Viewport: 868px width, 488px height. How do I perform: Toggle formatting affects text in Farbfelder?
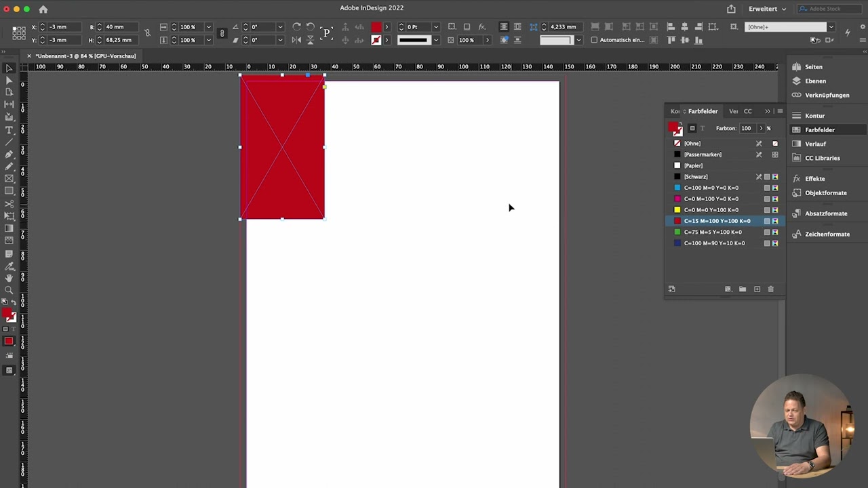click(702, 128)
